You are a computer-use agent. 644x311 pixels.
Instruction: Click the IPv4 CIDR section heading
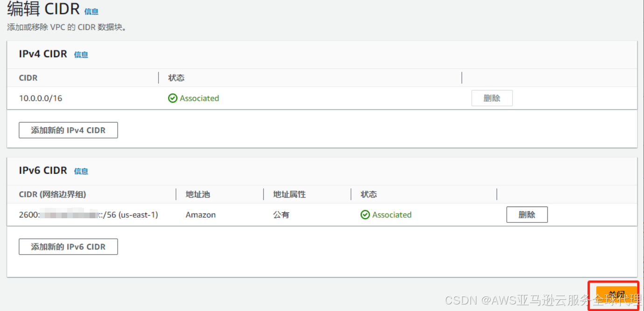coord(43,54)
